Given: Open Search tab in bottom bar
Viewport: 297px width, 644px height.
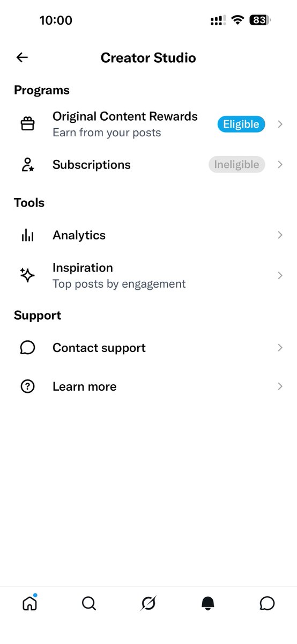Looking at the screenshot, I should [x=89, y=604].
